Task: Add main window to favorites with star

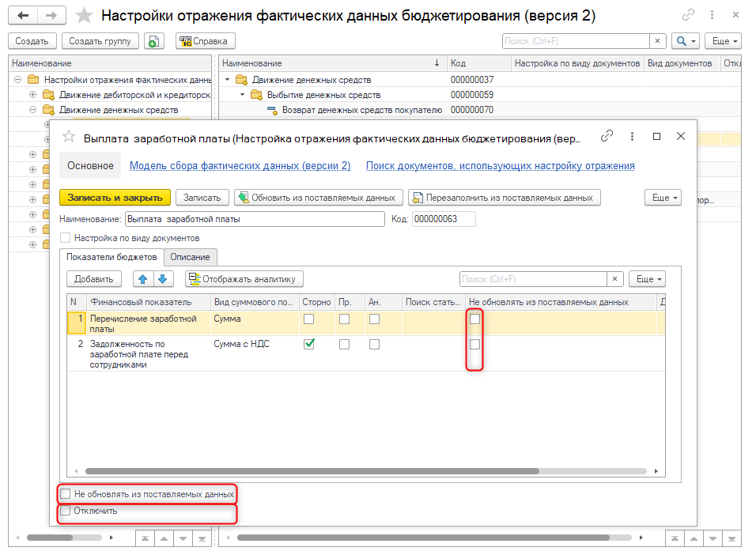Action: [84, 16]
